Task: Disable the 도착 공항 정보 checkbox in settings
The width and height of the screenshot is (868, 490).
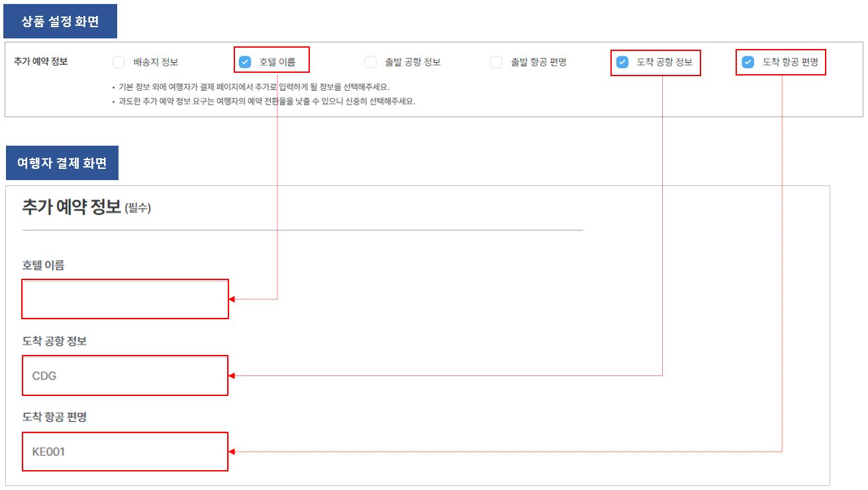Action: tap(622, 62)
